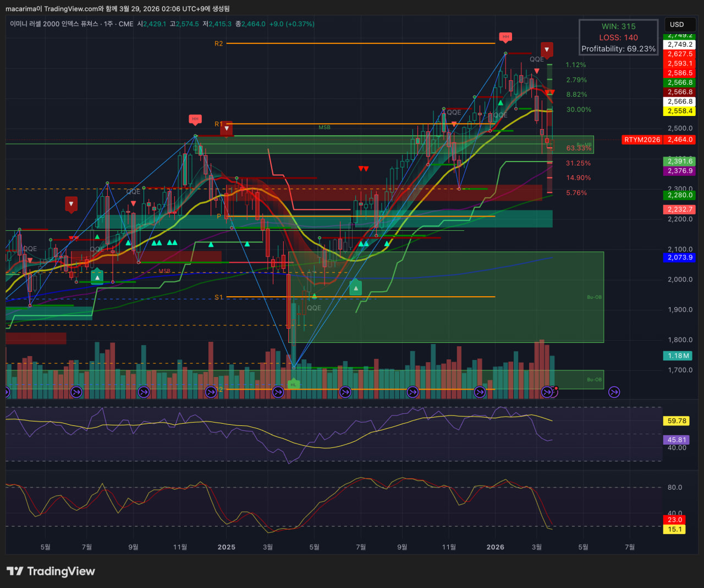This screenshot has height=588, width=704.
Task: Click the 2026 label on the time axis
Action: (495, 547)
